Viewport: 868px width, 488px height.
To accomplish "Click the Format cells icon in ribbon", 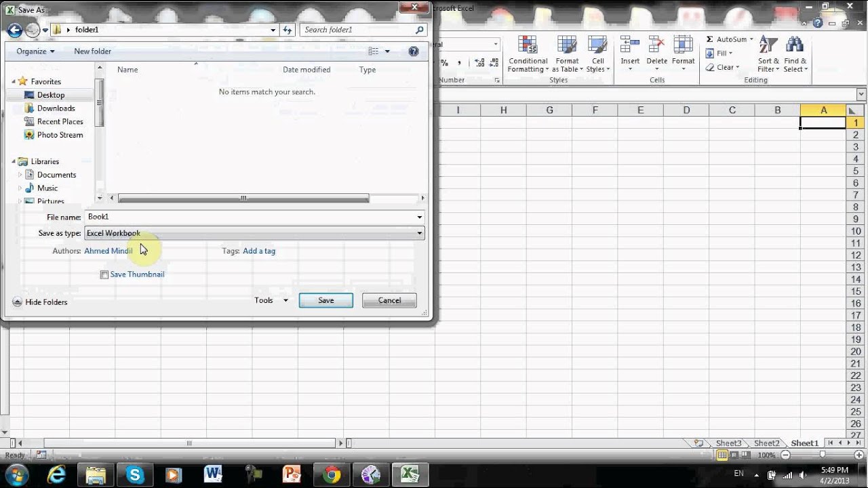I will (x=683, y=45).
